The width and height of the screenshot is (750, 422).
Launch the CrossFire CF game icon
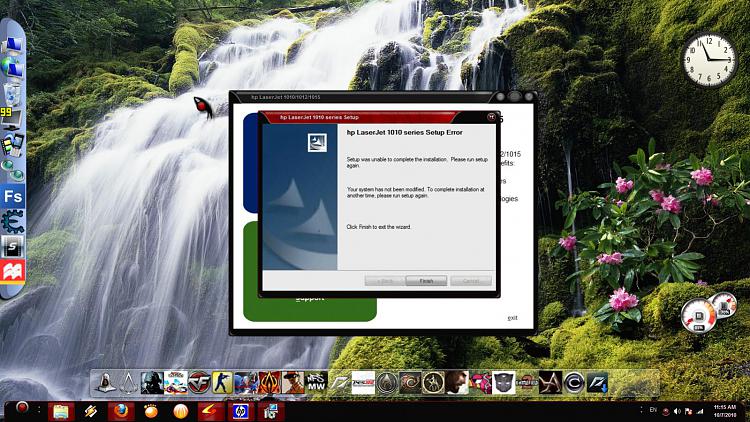click(x=199, y=383)
